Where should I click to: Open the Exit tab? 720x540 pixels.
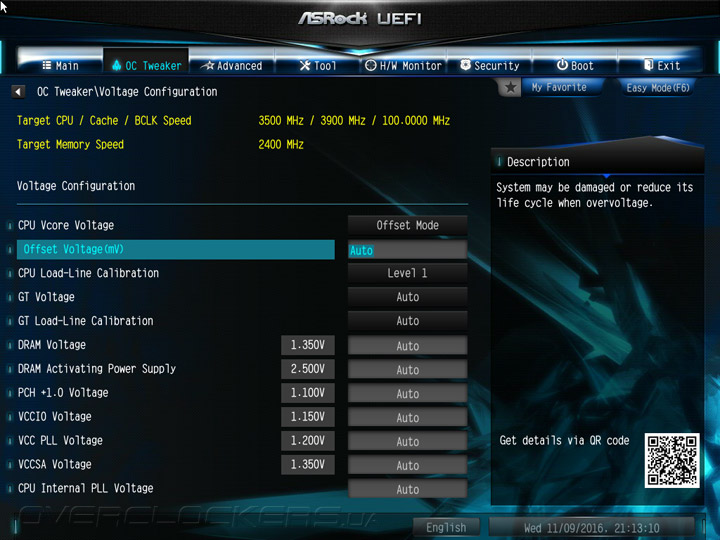662,66
